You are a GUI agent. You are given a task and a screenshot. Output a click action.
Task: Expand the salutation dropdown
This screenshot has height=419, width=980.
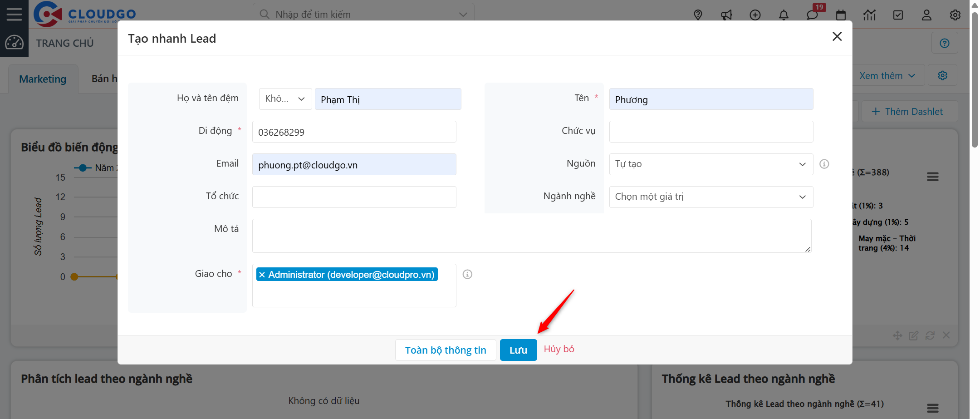point(285,99)
